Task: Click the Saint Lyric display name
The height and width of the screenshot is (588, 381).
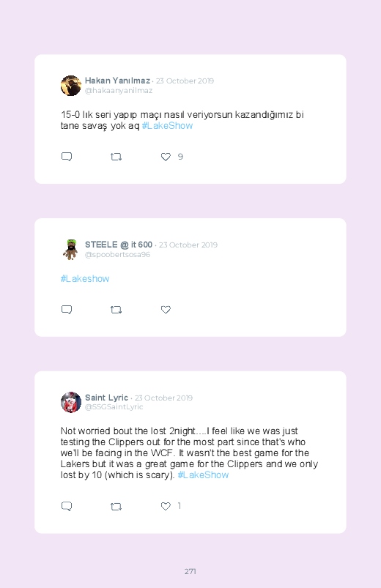Action: 106,398
